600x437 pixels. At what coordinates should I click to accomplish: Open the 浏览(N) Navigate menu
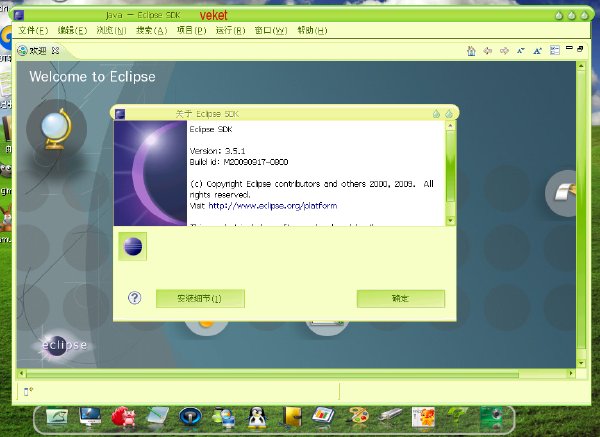pos(111,31)
